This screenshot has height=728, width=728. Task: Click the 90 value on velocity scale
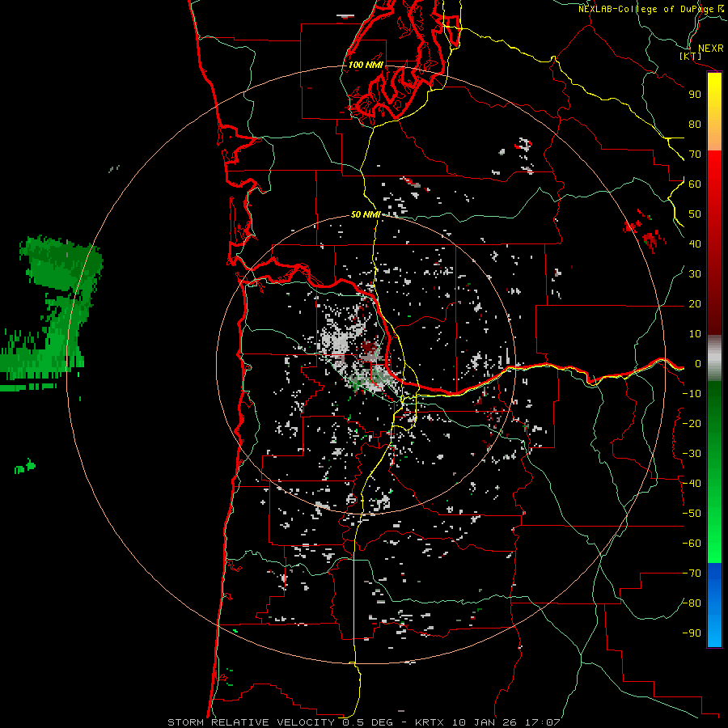click(695, 95)
